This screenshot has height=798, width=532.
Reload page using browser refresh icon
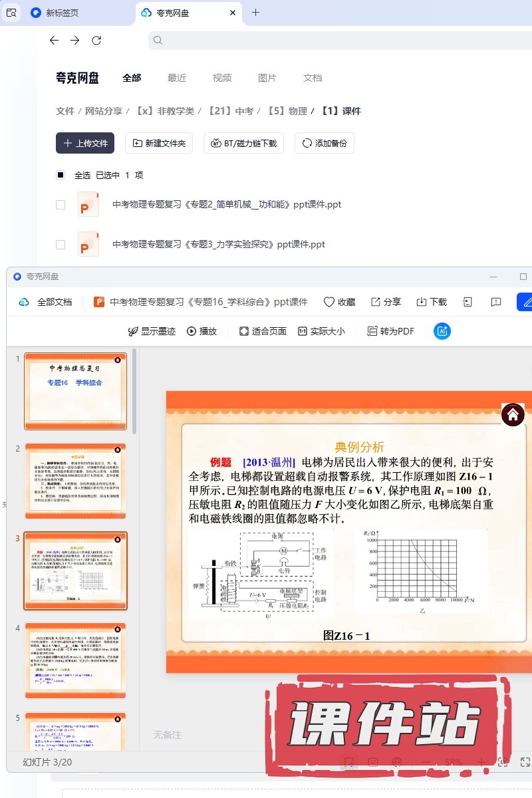click(x=96, y=41)
